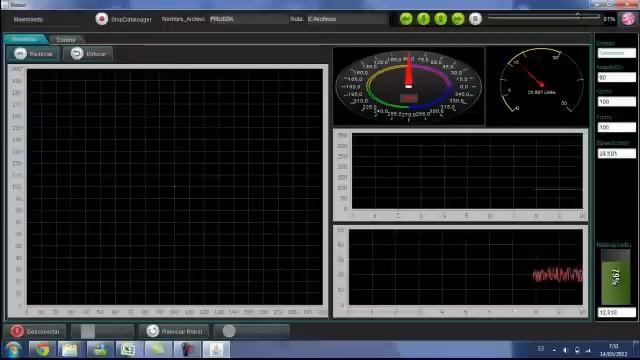Click the pink globe icon at top right
Image resolution: width=640 pixels, height=360 pixels.
point(629,19)
